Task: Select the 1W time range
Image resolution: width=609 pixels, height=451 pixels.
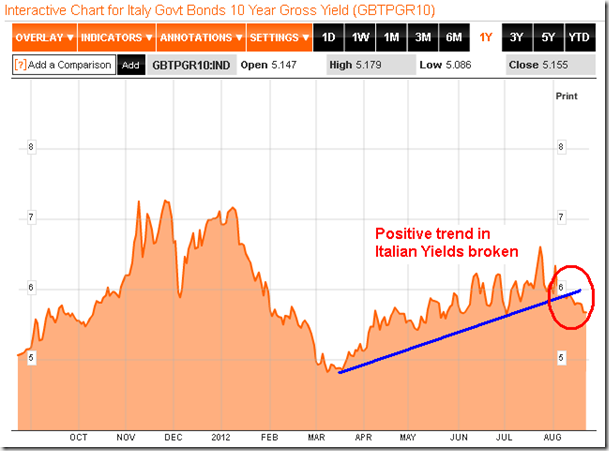Action: [359, 38]
